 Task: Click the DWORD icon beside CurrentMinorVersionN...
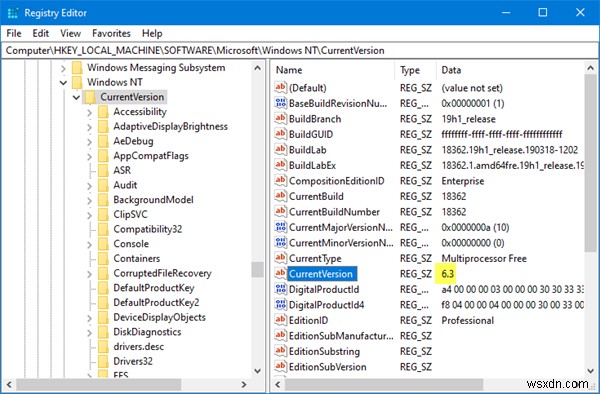280,243
